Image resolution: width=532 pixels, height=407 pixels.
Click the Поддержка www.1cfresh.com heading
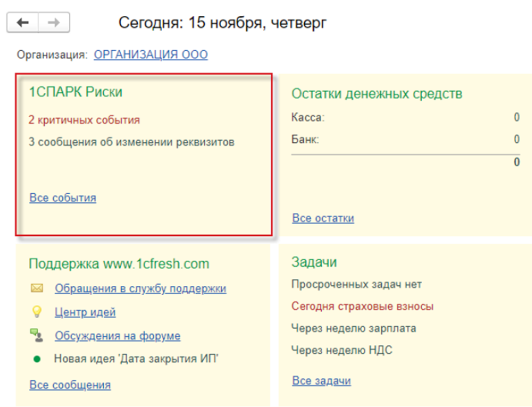(119, 264)
